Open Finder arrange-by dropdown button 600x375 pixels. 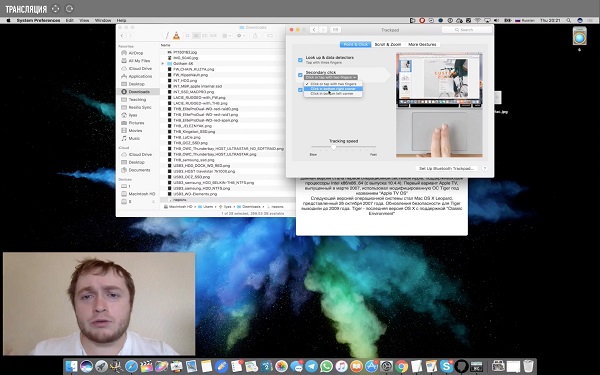(x=226, y=36)
